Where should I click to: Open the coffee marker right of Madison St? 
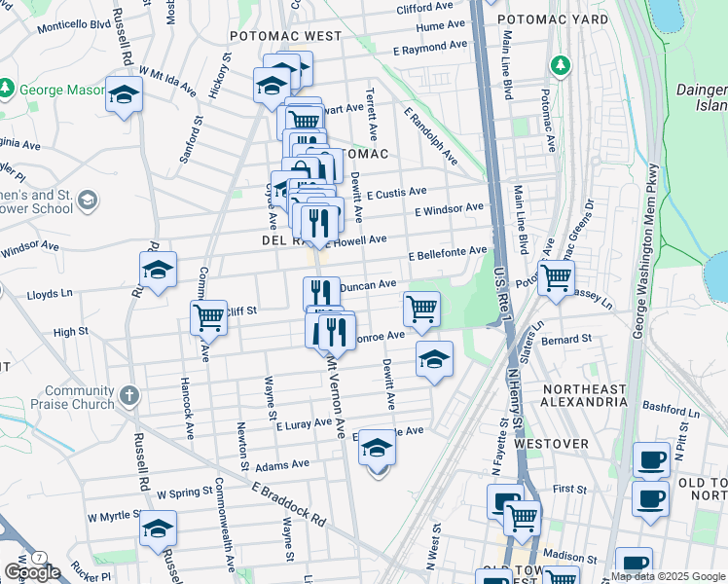click(x=634, y=563)
